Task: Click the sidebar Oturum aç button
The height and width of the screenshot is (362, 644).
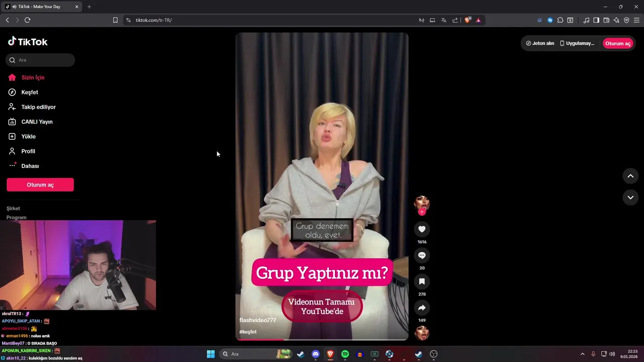Action: click(40, 185)
